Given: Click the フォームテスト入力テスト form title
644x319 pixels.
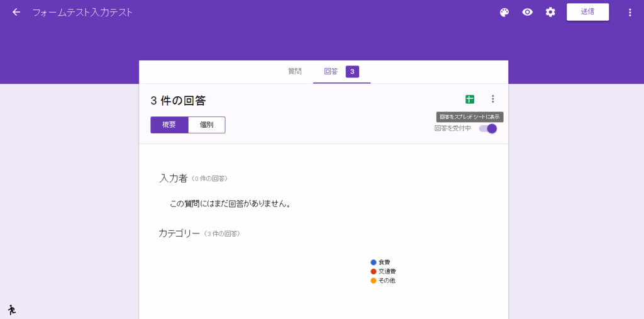Looking at the screenshot, I should [82, 13].
